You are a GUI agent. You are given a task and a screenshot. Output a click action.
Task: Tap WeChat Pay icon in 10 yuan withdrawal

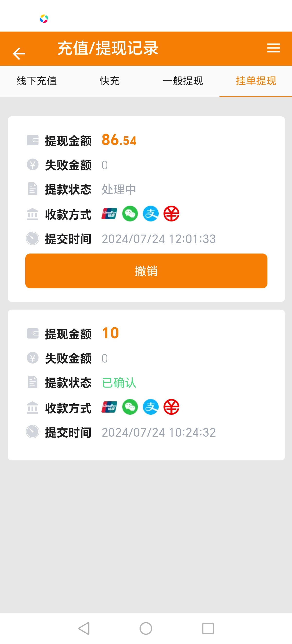pyautogui.click(x=130, y=407)
